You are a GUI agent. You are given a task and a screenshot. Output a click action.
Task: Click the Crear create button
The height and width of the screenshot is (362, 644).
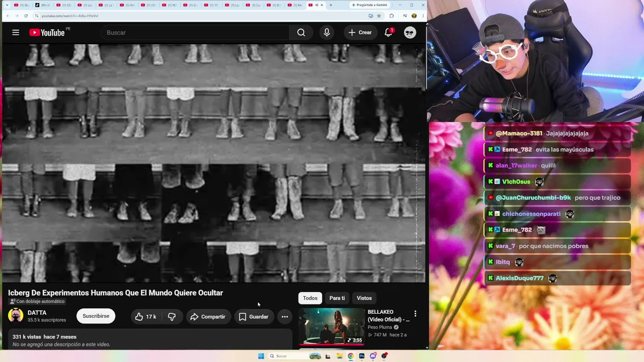[x=360, y=33]
